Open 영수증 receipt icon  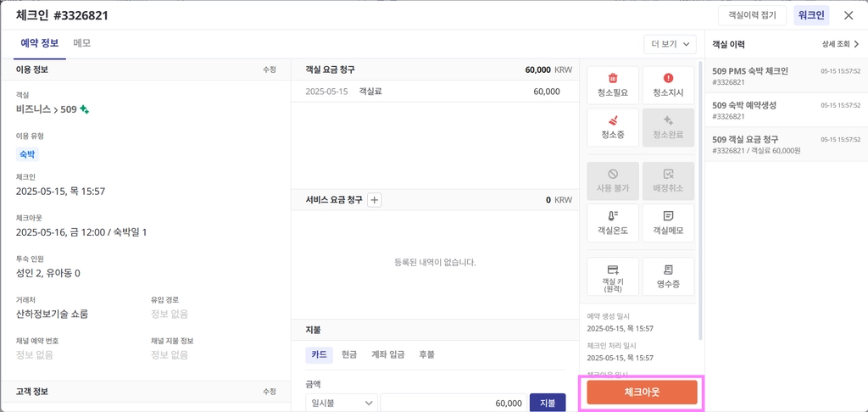[x=668, y=277]
